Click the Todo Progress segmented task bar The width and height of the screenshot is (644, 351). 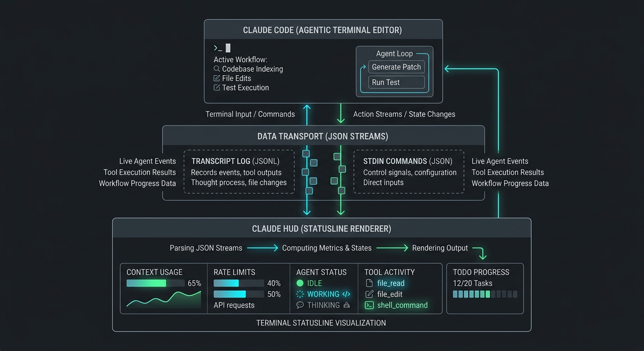(x=485, y=294)
